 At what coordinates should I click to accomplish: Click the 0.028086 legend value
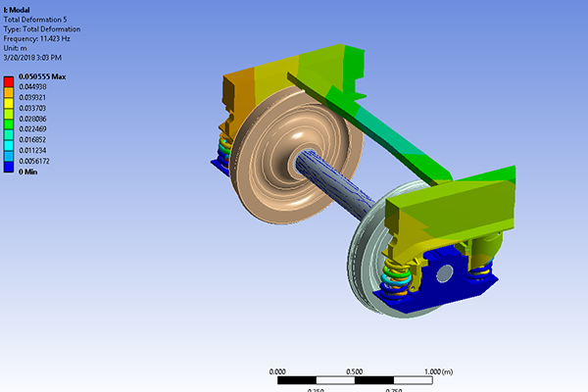32,119
